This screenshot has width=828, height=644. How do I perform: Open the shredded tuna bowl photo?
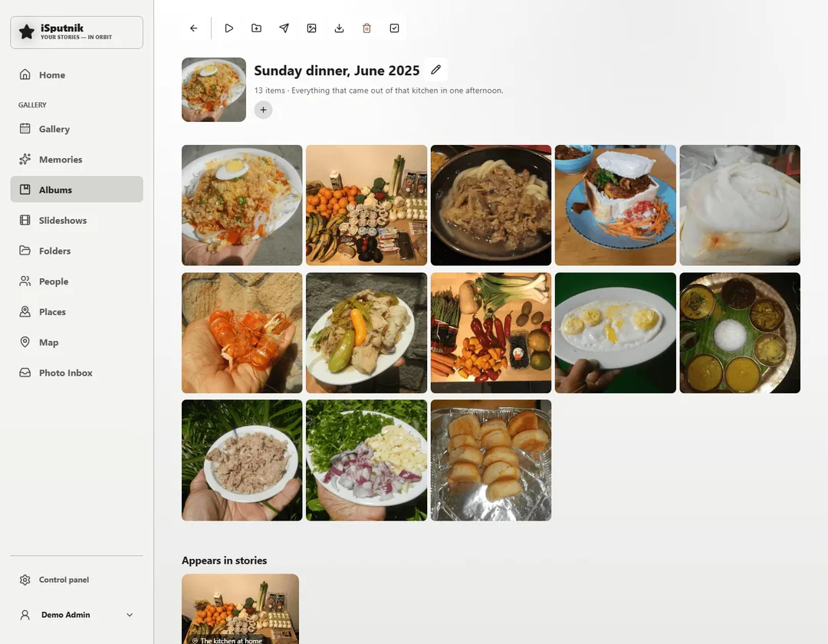click(x=242, y=460)
